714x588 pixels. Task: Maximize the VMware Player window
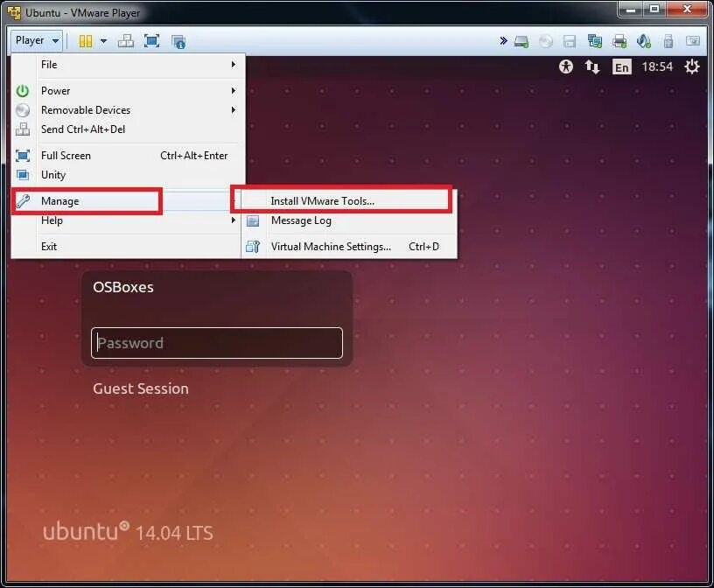pos(654,9)
